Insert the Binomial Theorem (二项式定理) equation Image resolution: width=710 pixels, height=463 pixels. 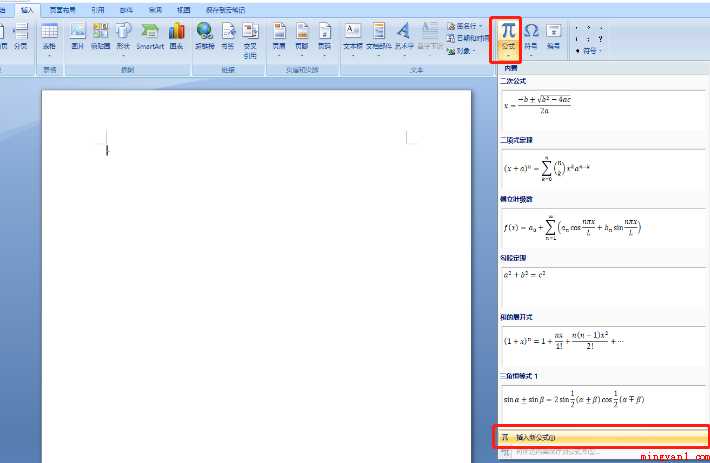[603, 169]
